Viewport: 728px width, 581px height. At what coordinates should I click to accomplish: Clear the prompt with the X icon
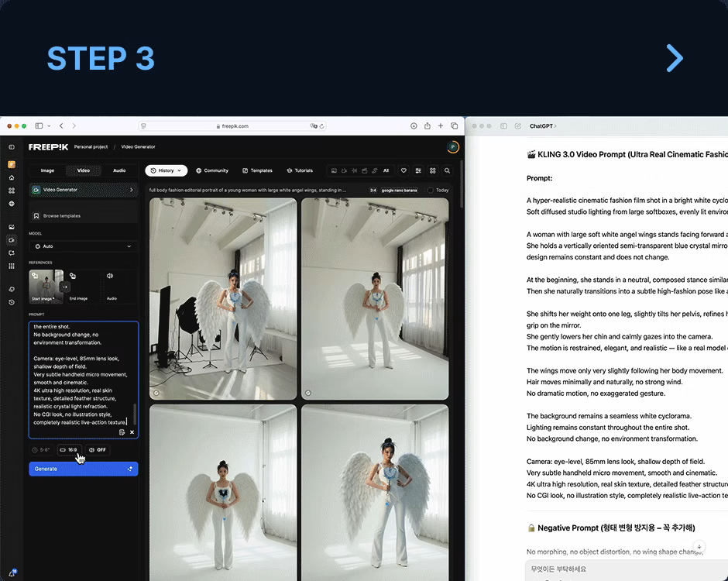[132, 432]
